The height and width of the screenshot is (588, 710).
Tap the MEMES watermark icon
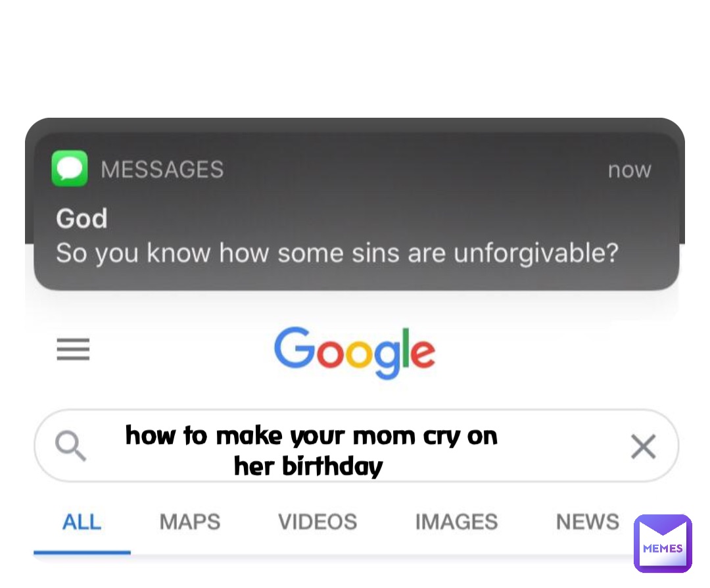pyautogui.click(x=663, y=543)
